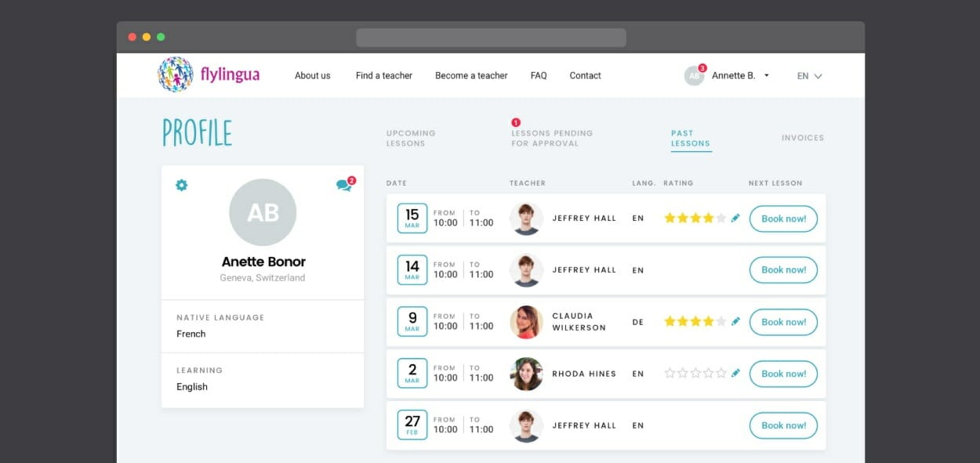This screenshot has width=980, height=463.
Task: Click the Claudia Wilkerson teacher name
Action: coord(579,322)
